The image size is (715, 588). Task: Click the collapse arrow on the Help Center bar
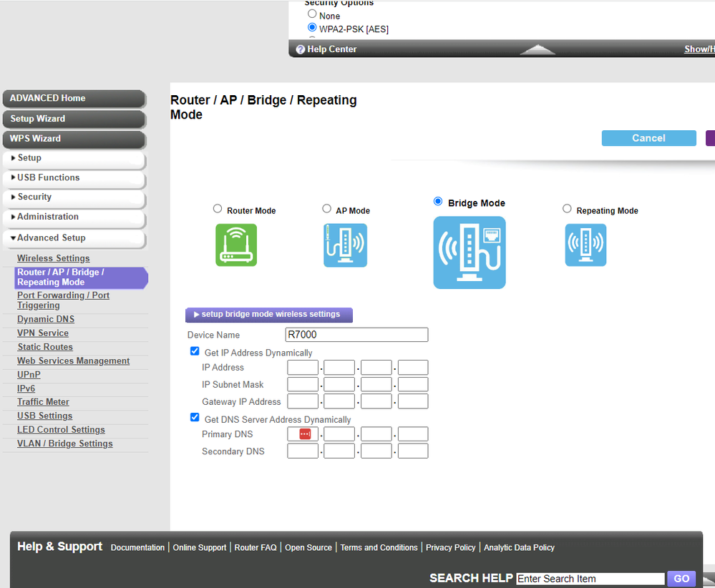537,49
